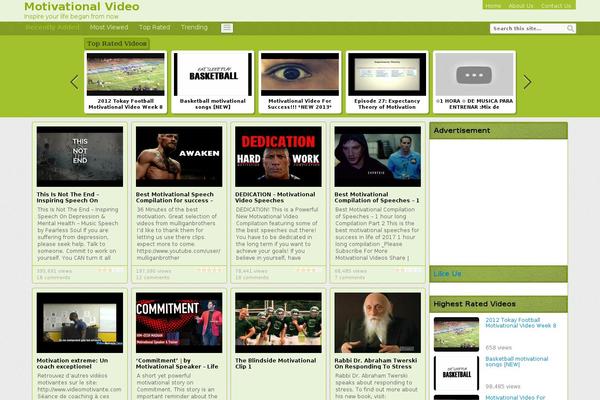This screenshot has height=400, width=600.
Task: Click star rating on This Is Not The End card
Action: pos(110,271)
